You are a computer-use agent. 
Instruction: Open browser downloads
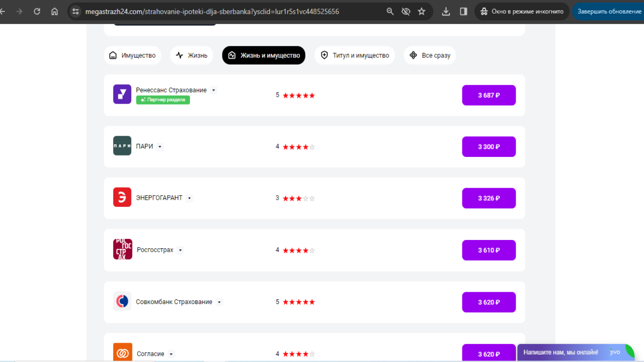tap(446, 11)
